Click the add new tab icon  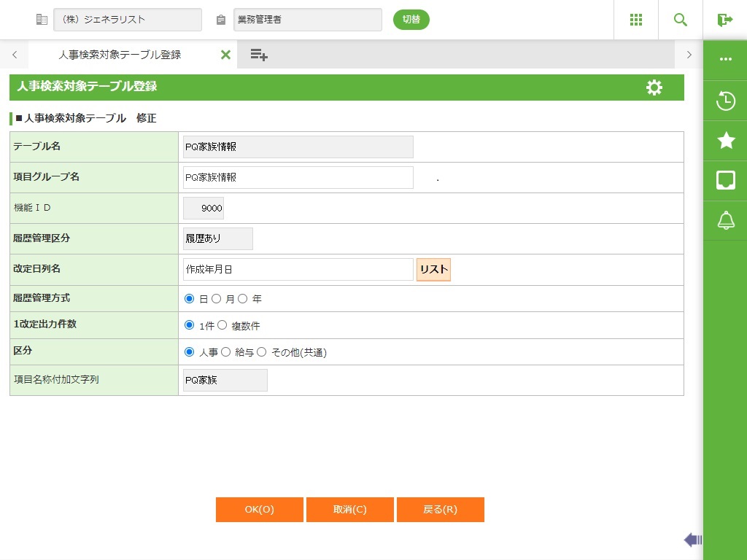pyautogui.click(x=258, y=55)
